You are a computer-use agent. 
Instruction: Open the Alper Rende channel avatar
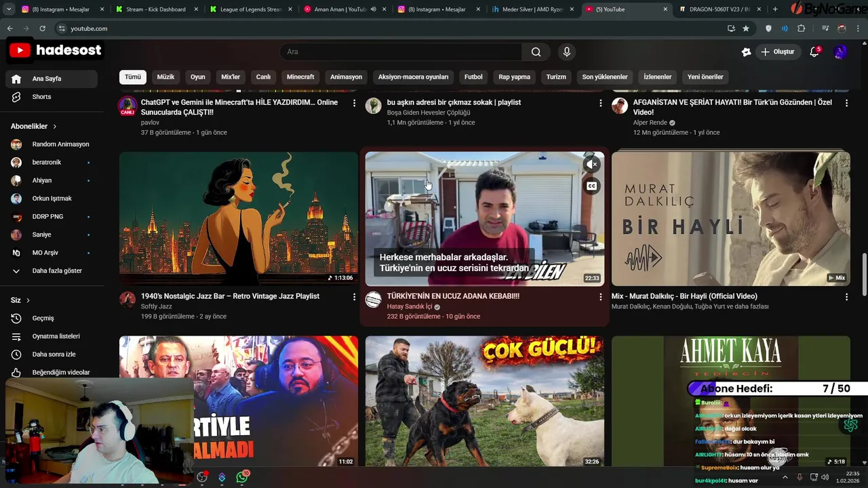pyautogui.click(x=620, y=106)
